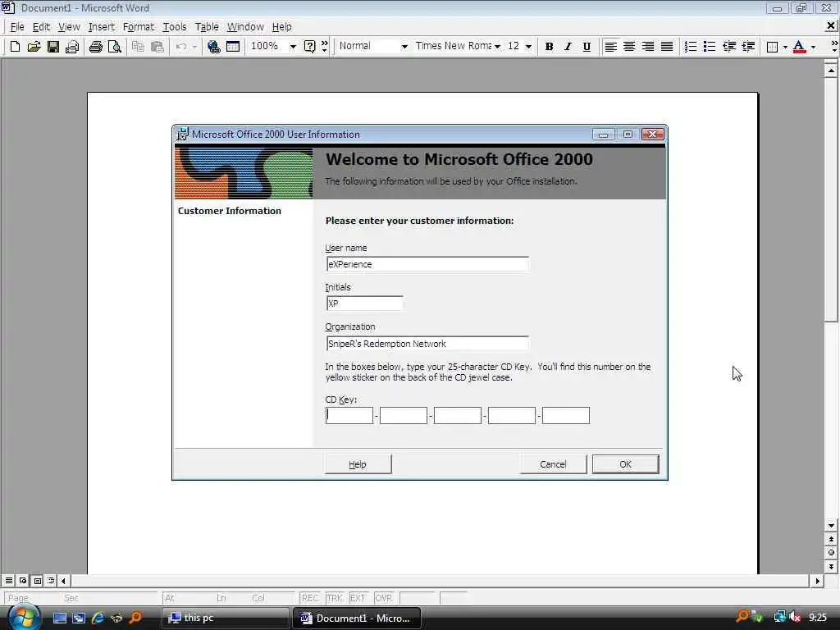Switch to Print Layout View icon

(38, 581)
